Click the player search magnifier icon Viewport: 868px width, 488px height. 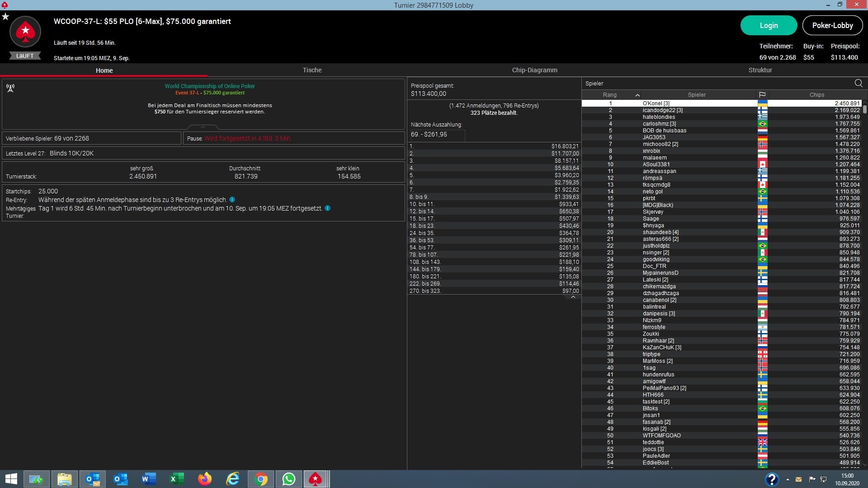coord(858,83)
